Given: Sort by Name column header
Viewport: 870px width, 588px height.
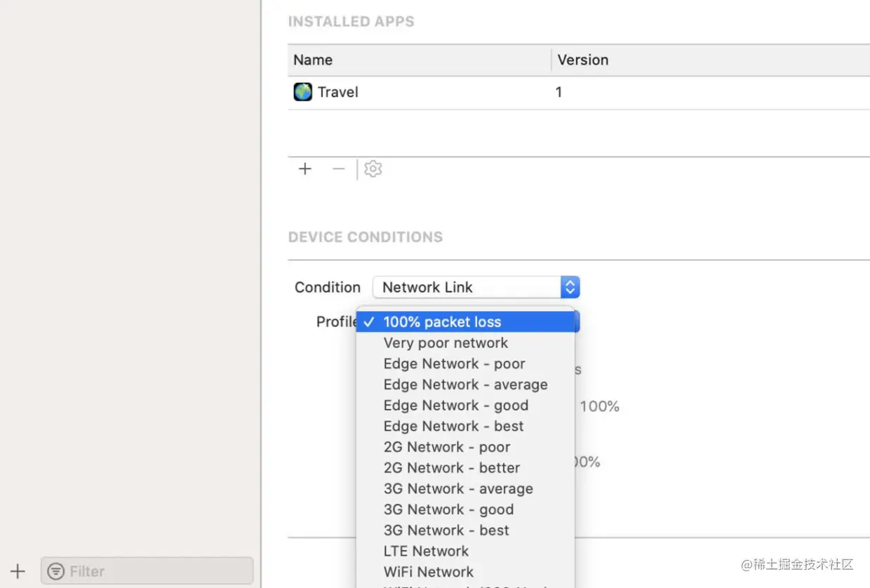Looking at the screenshot, I should pyautogui.click(x=419, y=60).
